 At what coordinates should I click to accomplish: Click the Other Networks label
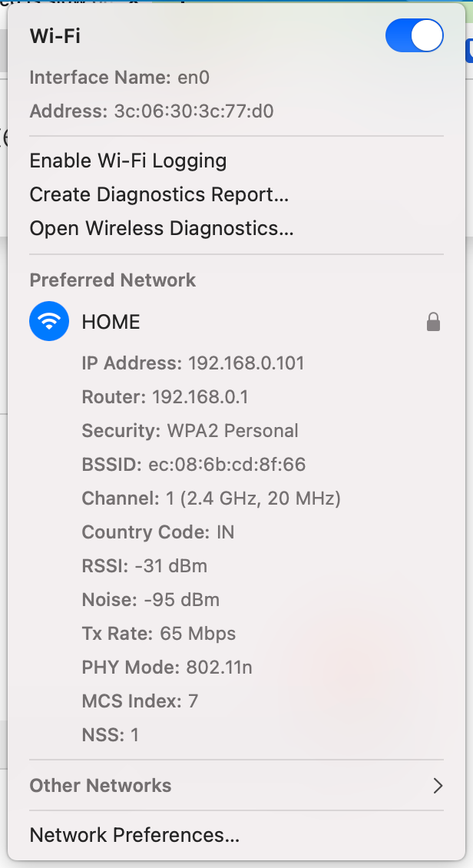101,785
